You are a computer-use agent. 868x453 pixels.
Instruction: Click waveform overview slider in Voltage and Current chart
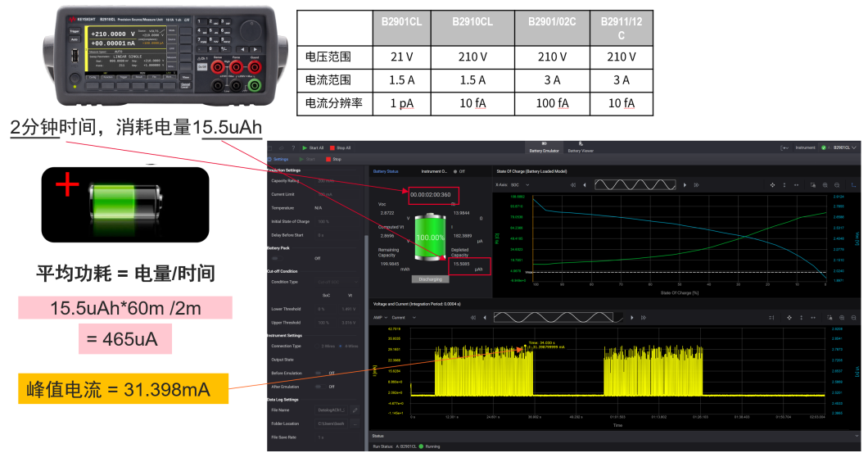tap(554, 317)
